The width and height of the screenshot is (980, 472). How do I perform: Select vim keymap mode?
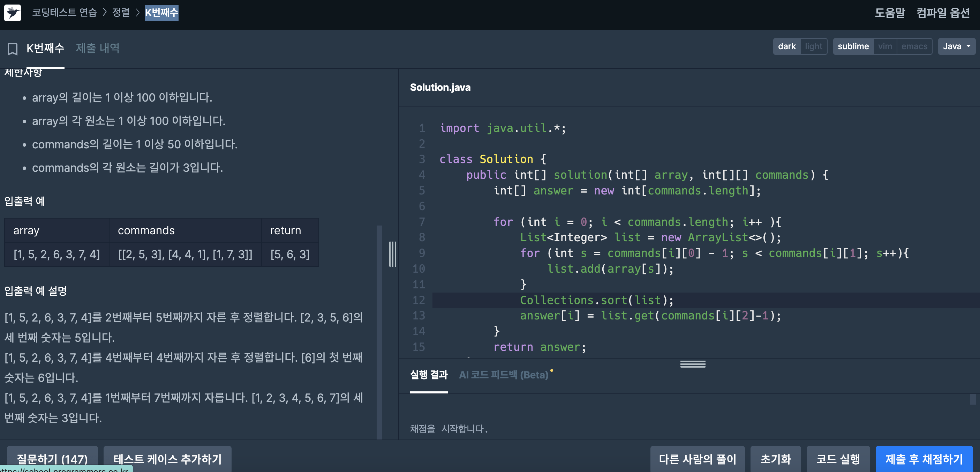pyautogui.click(x=885, y=46)
